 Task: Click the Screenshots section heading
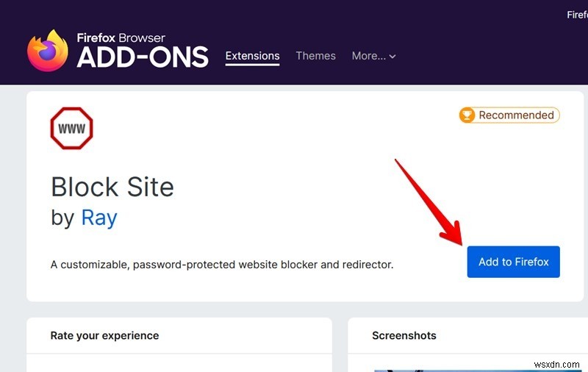(x=404, y=335)
